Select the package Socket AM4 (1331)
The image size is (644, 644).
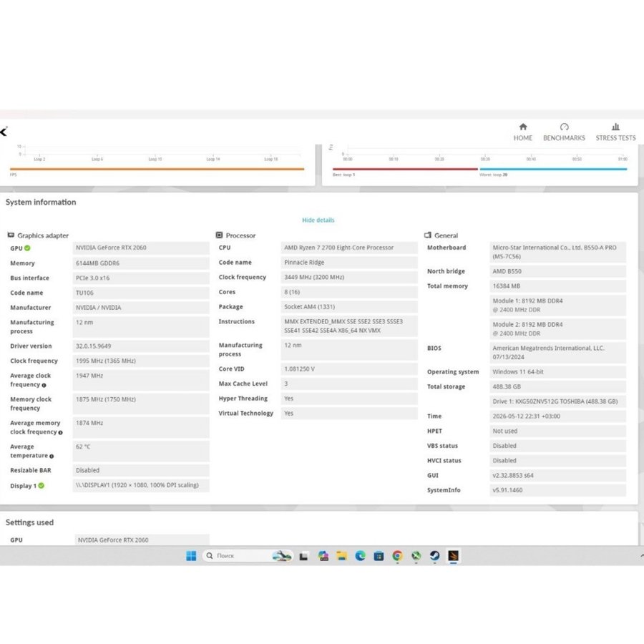tap(349, 307)
